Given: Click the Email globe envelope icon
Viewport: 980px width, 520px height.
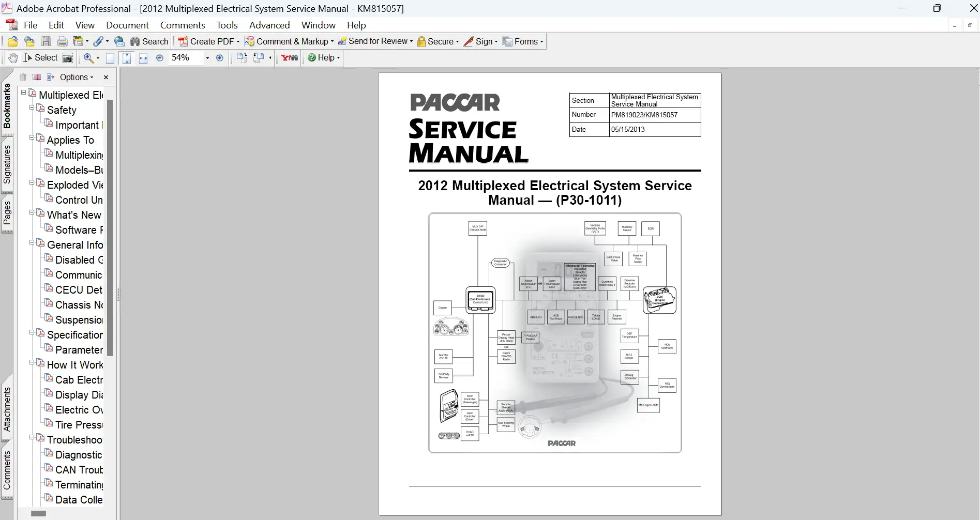Looking at the screenshot, I should pos(119,41).
